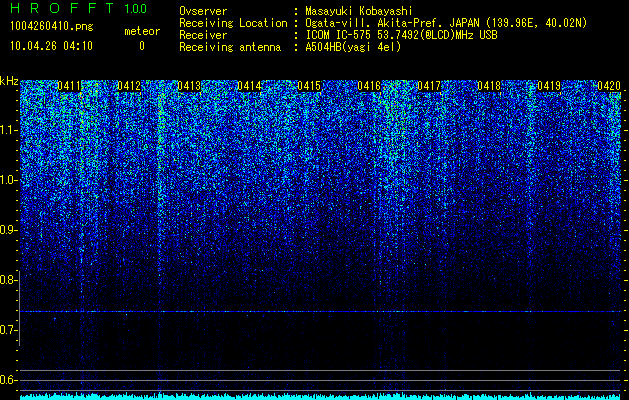Click the 0411 time marker
Image resolution: width=629 pixels, height=400 pixels.
click(69, 86)
